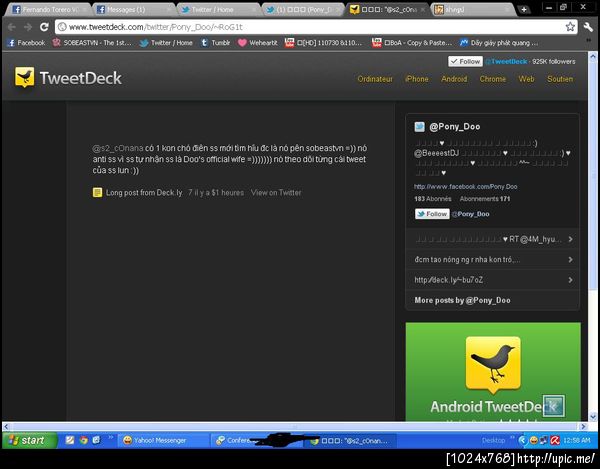This screenshot has height=469, width=600.
Task: Click View on Twitter link
Action: coord(276,192)
